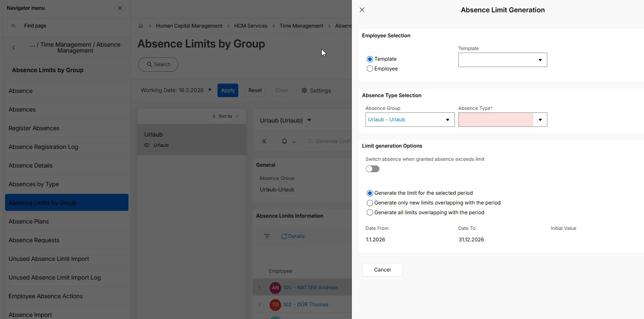Select Generate all limits overlapping option
Screen dimensions: 644x319
(370, 213)
